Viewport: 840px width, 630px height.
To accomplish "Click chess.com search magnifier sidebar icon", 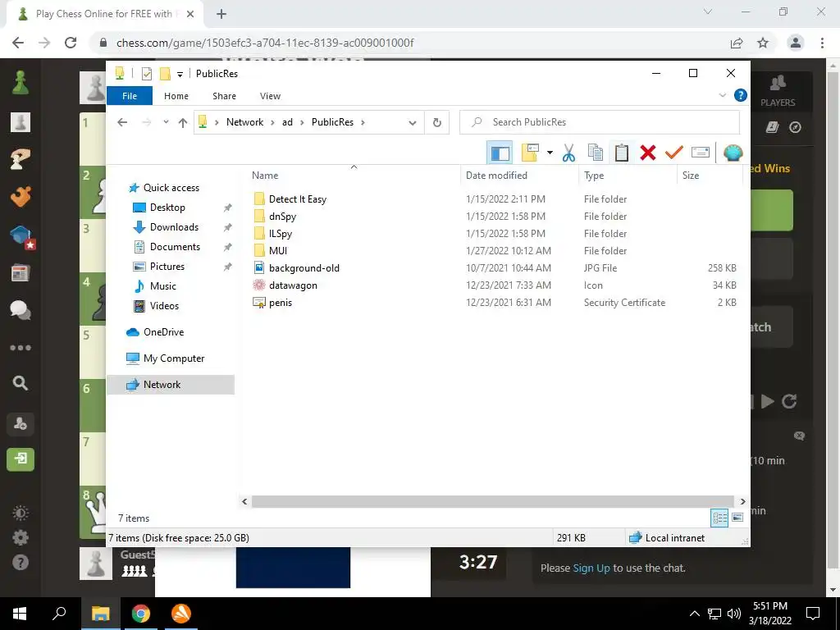I will tap(21, 383).
